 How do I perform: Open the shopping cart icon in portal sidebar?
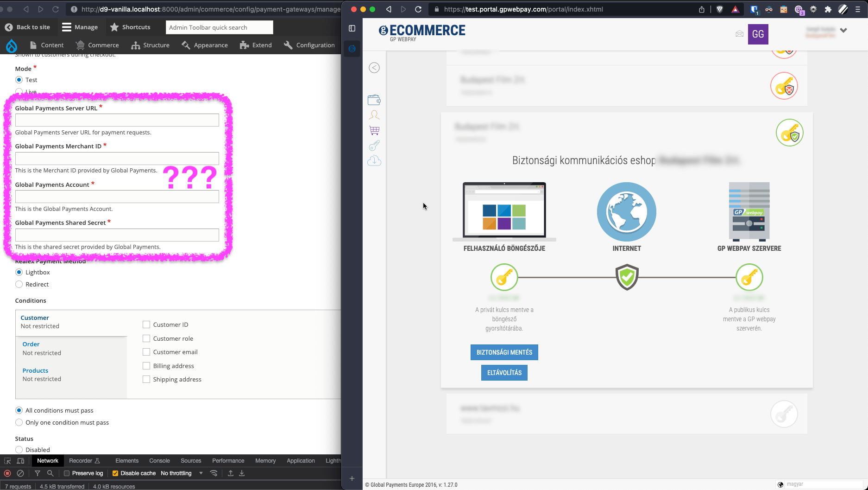click(x=374, y=130)
